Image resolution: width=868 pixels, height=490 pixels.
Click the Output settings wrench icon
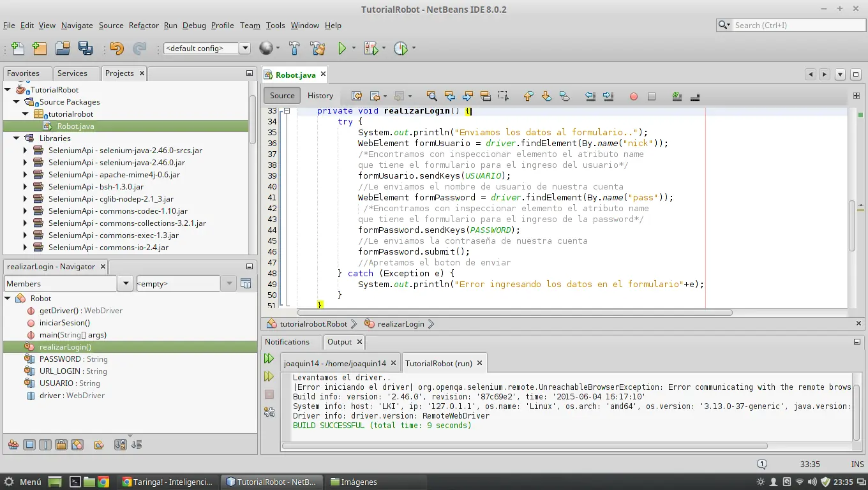[269, 412]
